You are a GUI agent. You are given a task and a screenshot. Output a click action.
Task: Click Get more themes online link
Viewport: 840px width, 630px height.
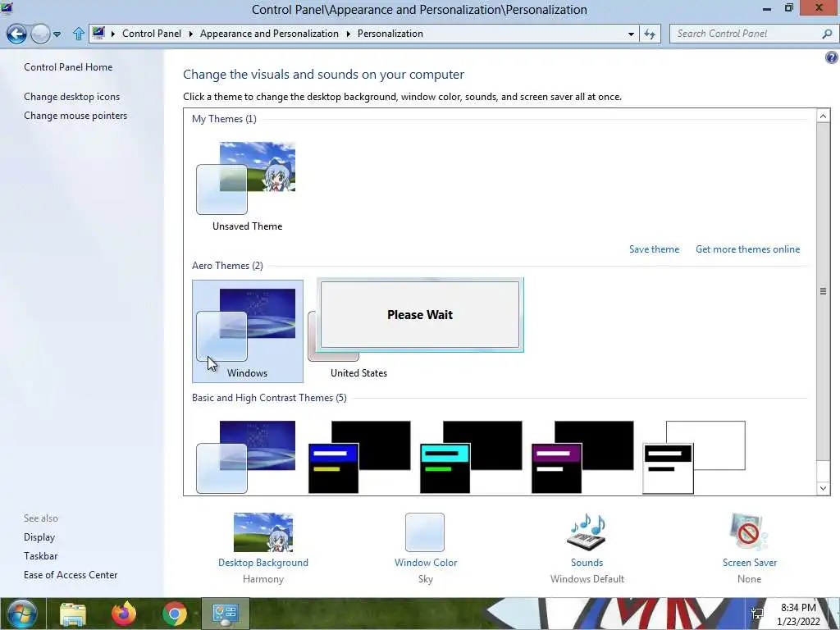tap(748, 249)
